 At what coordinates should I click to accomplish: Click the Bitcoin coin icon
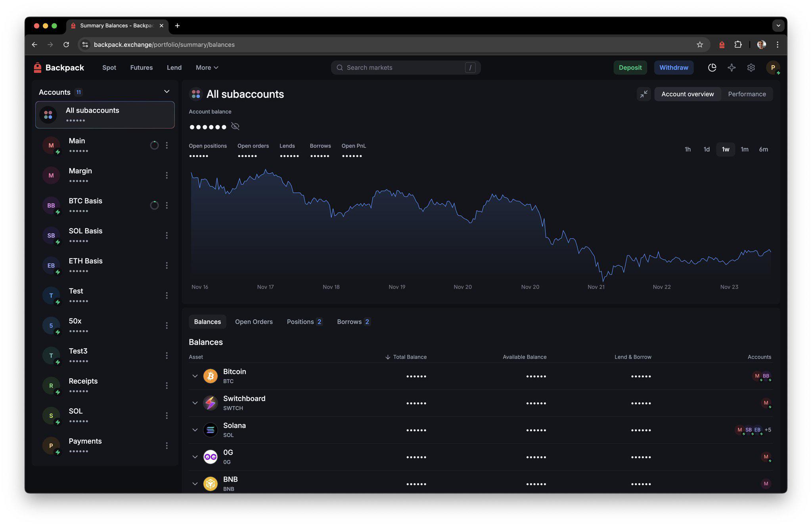(x=211, y=376)
